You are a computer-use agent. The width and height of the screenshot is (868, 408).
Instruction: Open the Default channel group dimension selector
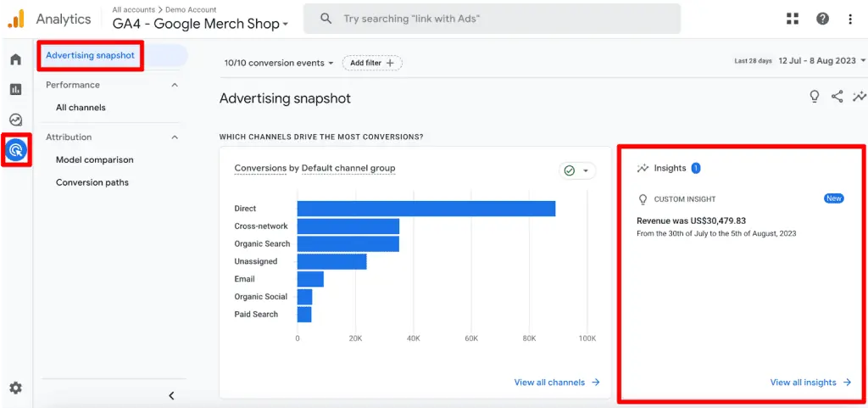(x=348, y=168)
